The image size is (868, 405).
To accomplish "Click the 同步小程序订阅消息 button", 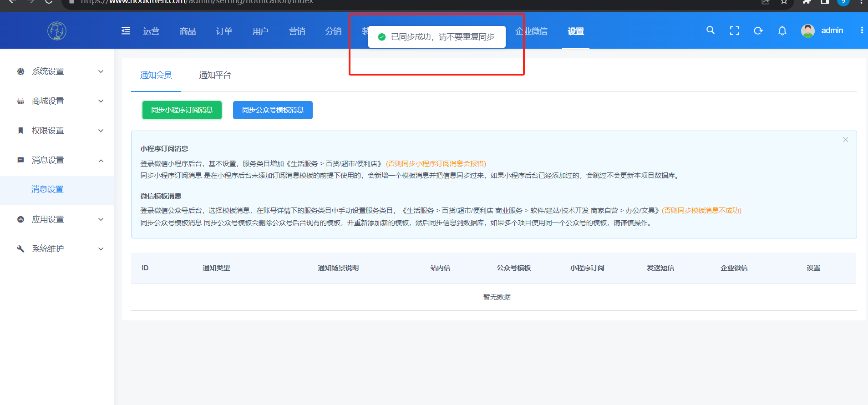I will click(182, 110).
